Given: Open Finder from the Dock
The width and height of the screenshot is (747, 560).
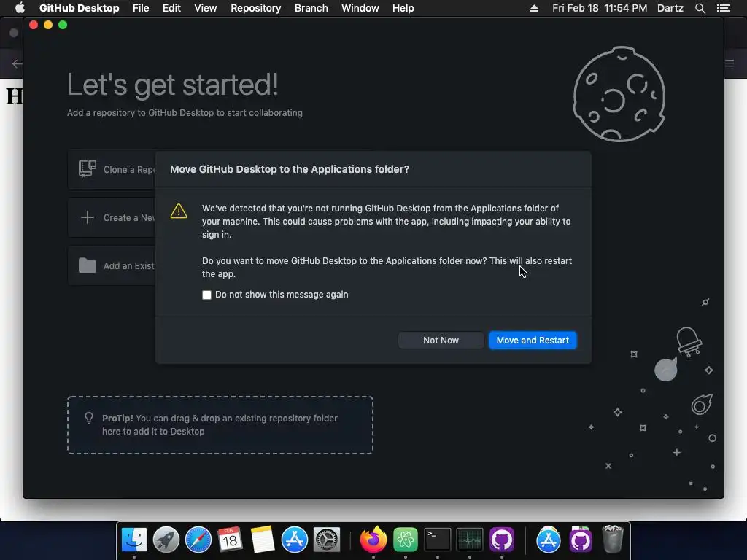Looking at the screenshot, I should 134,540.
